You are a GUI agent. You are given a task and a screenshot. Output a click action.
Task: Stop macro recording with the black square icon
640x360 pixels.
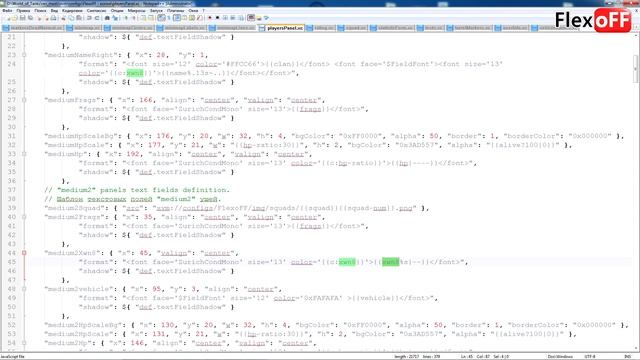[218, 18]
